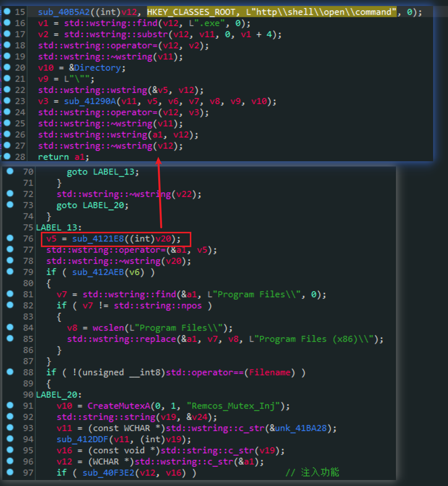Click std::wstring::find on line 16
This screenshot has width=448, height=486.
tap(111, 23)
